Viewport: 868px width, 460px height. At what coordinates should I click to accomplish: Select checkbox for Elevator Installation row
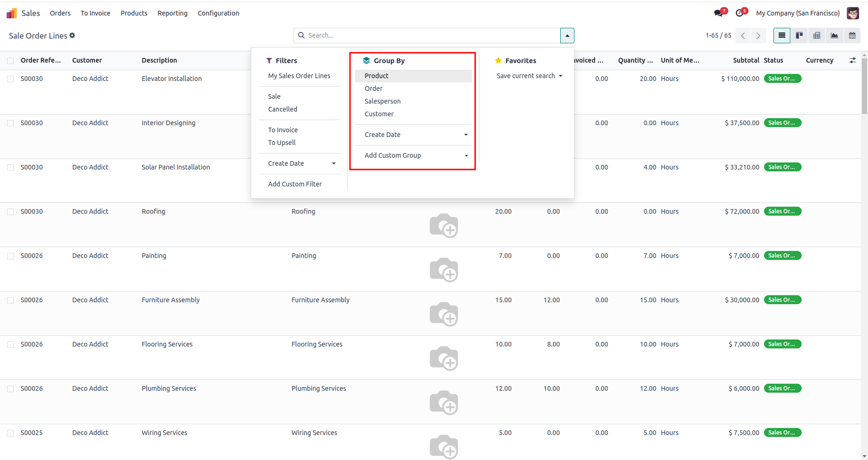coord(10,79)
